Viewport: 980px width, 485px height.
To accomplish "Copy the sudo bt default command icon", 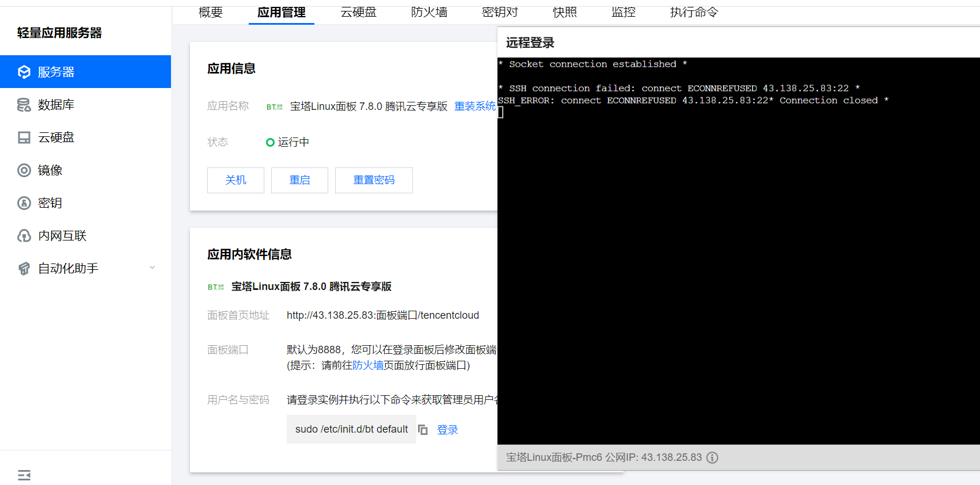I will tap(423, 430).
